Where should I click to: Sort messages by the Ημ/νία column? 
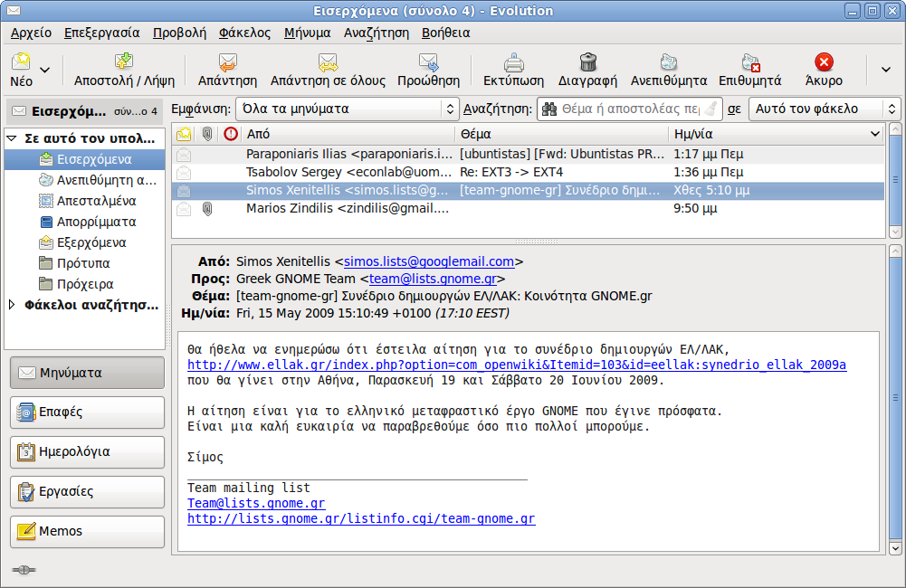[x=777, y=134]
